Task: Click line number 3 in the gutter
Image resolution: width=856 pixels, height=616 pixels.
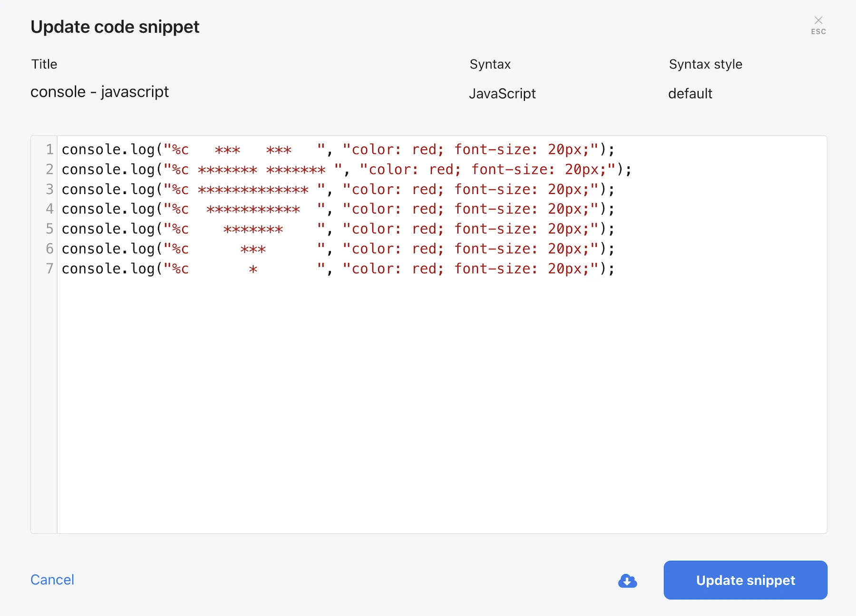Action: tap(49, 189)
